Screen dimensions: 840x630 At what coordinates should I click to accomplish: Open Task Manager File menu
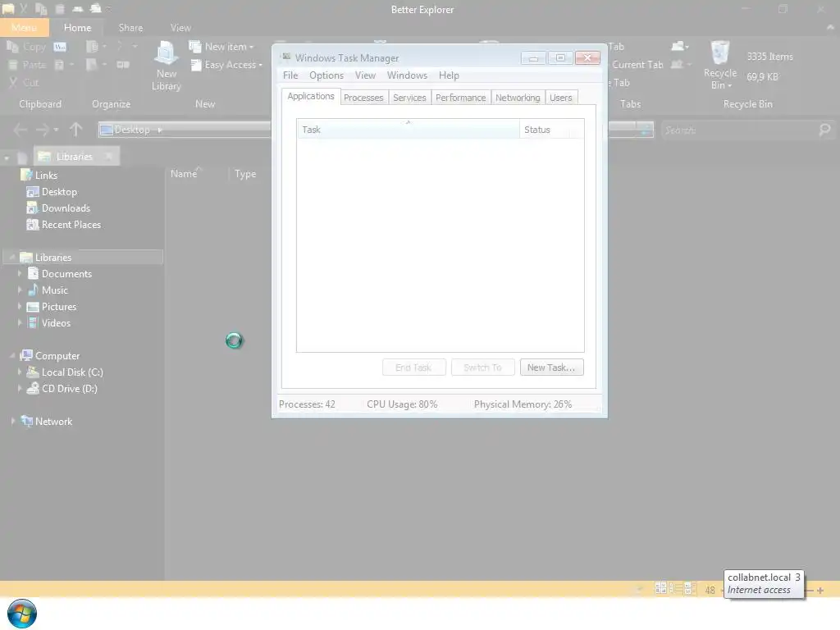pos(290,75)
